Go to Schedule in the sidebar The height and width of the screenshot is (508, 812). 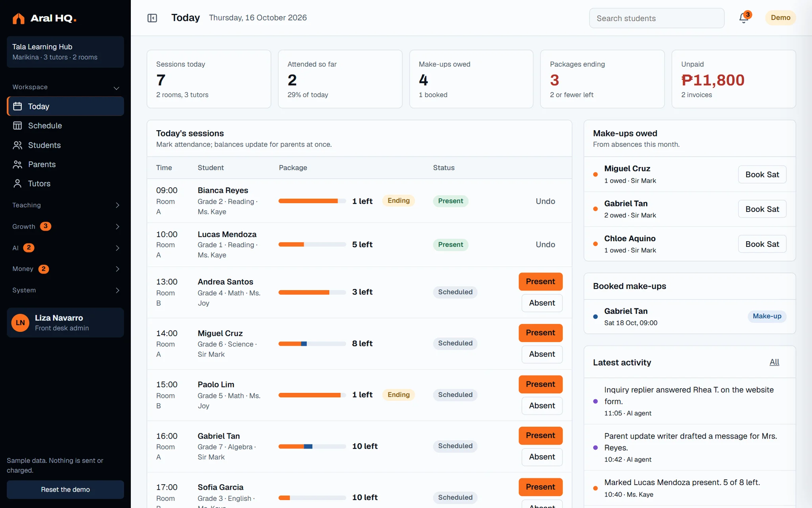click(65, 125)
